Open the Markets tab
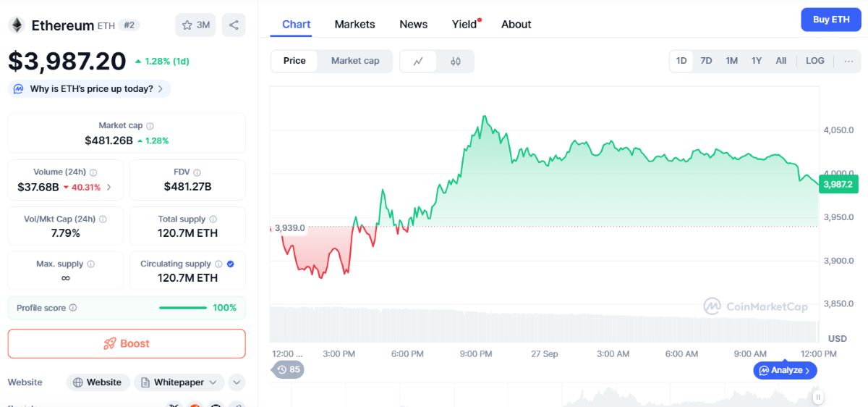 point(354,24)
